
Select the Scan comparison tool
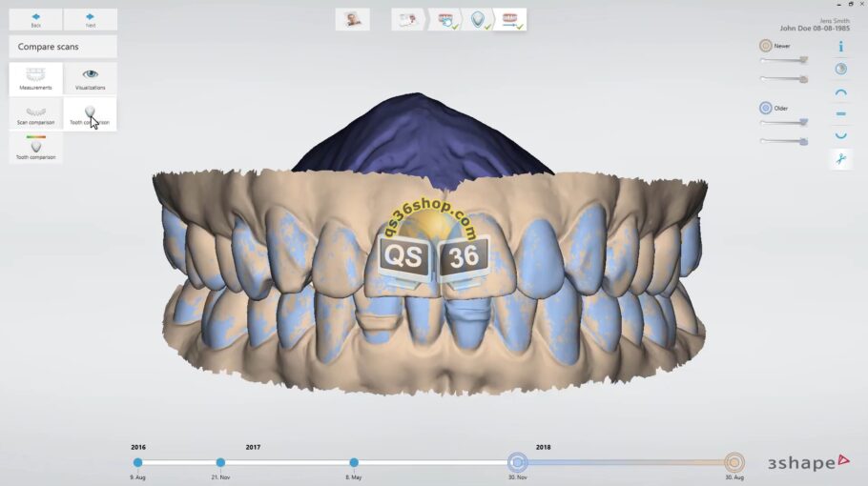(35, 113)
